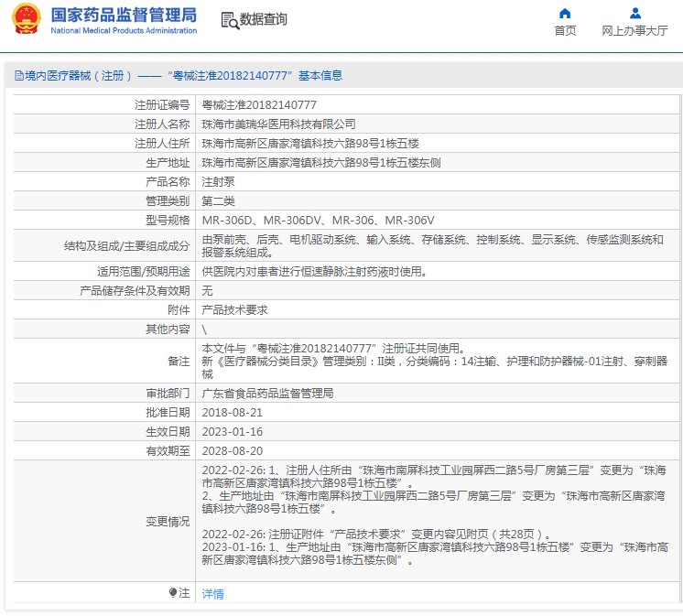
Task: Click the 首页 home icon
Action: click(565, 14)
